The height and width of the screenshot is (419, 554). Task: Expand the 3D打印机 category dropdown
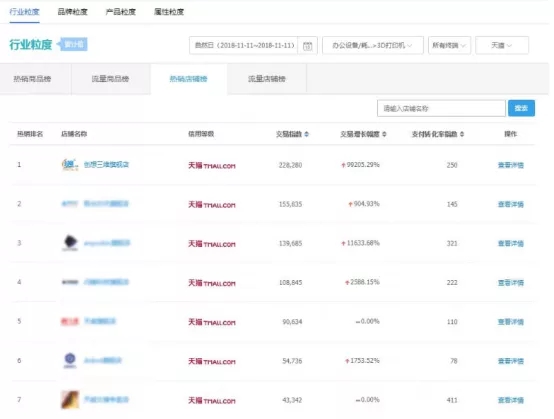click(373, 45)
